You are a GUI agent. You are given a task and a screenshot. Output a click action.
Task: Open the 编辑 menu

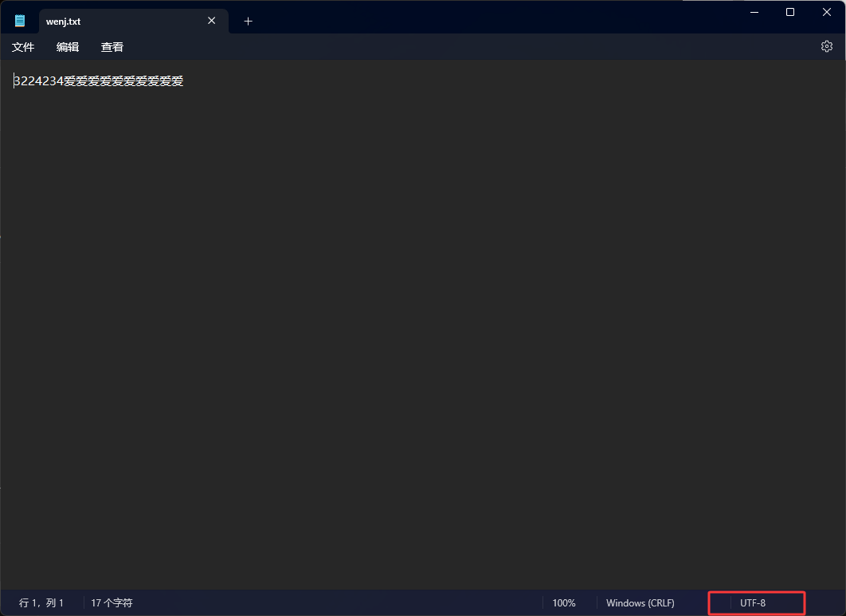click(68, 47)
